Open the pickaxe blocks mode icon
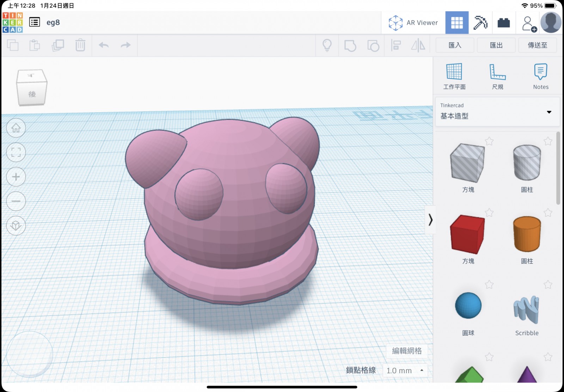This screenshot has width=564, height=392. [480, 23]
